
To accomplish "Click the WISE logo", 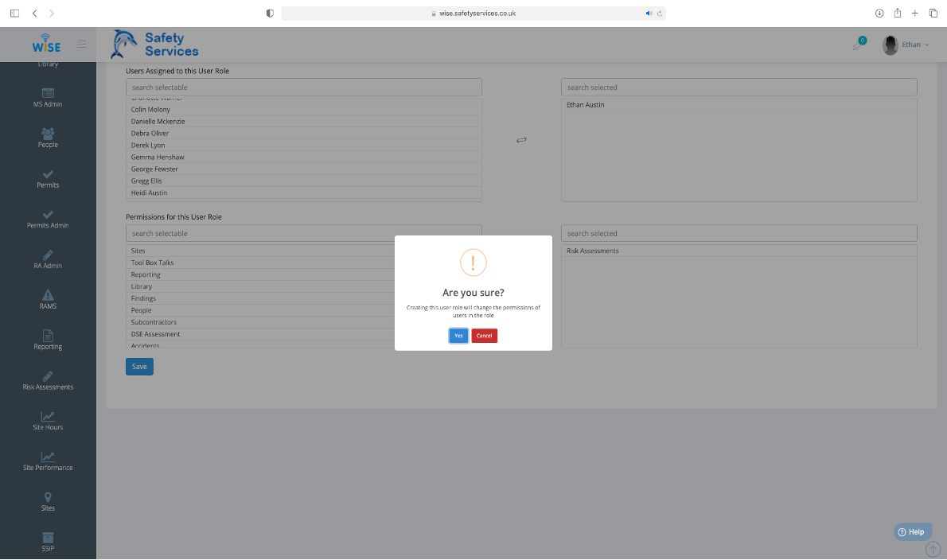I will click(46, 44).
